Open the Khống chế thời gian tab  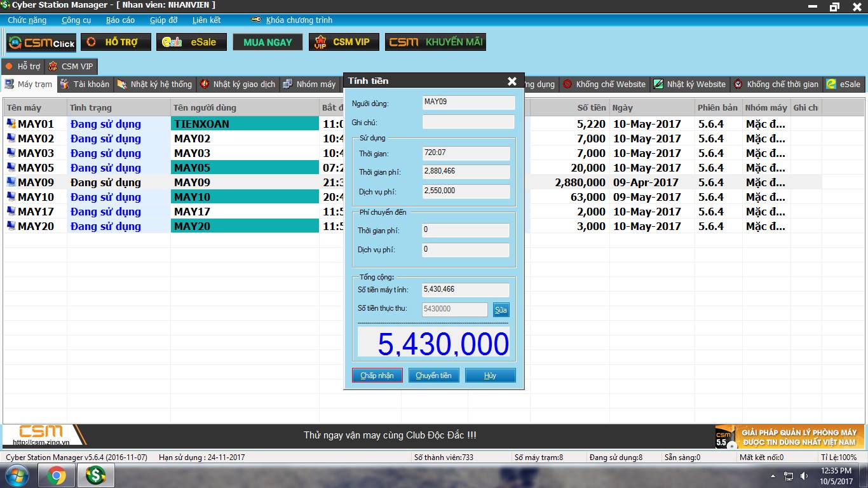coord(776,84)
